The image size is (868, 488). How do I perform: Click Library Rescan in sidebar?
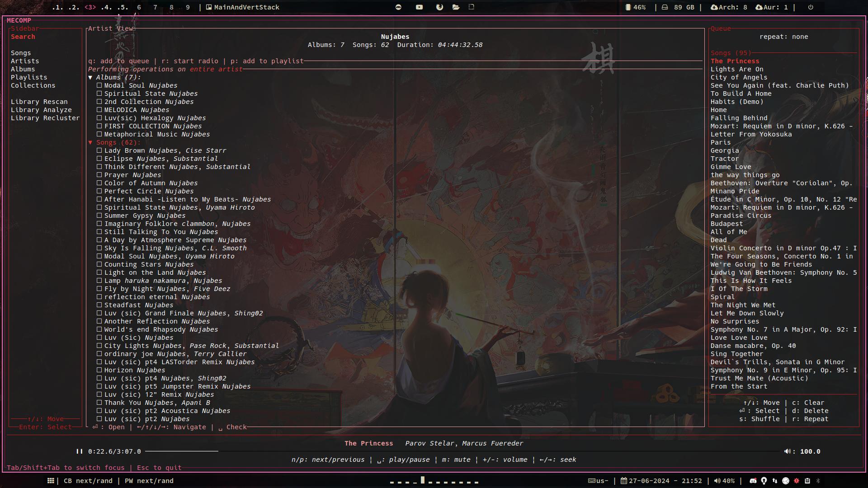(x=39, y=102)
